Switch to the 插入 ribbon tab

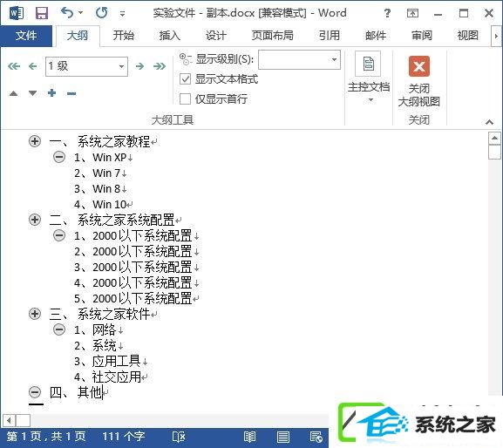pyautogui.click(x=170, y=35)
